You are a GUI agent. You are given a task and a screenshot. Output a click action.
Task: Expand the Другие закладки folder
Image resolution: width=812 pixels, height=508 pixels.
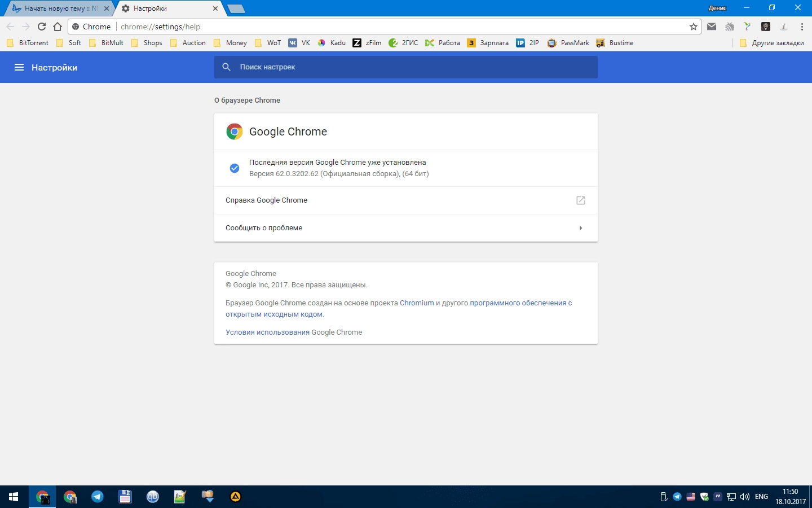[772, 43]
